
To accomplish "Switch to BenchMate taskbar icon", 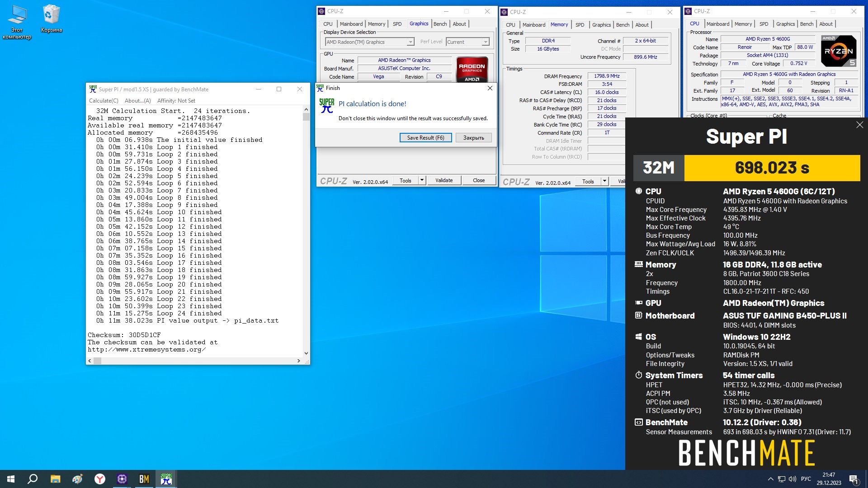I will point(144,479).
